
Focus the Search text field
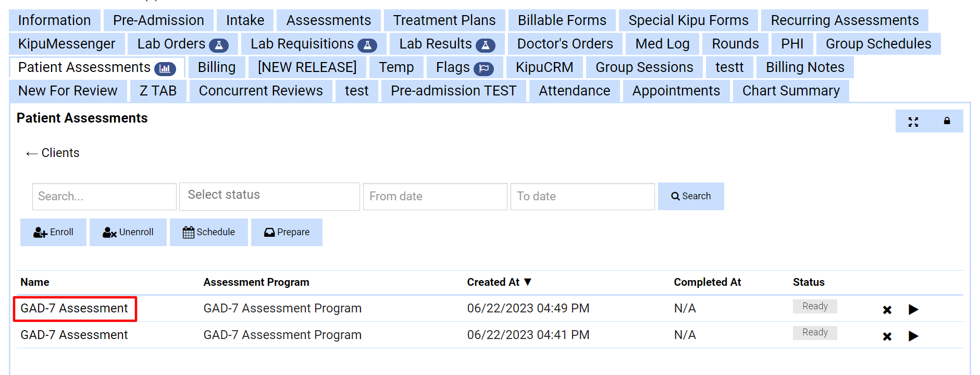[104, 196]
